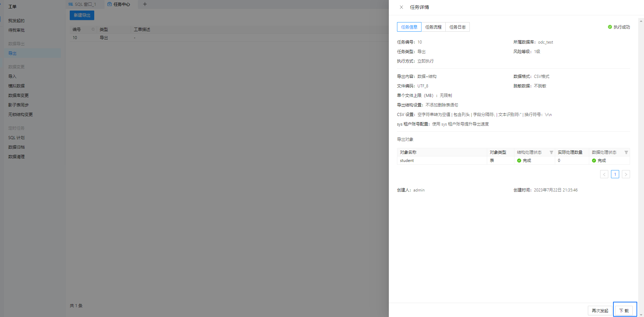
Task: Click the drawer scrollbar down arrow
Action: pos(641,315)
